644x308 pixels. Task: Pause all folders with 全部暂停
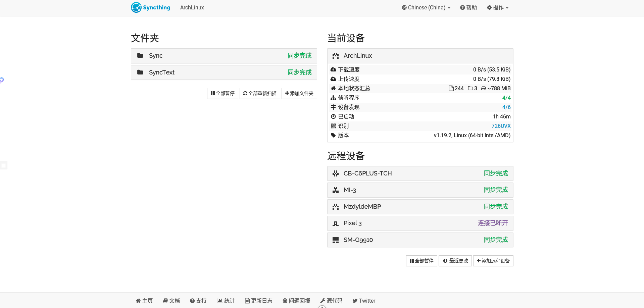tap(222, 93)
